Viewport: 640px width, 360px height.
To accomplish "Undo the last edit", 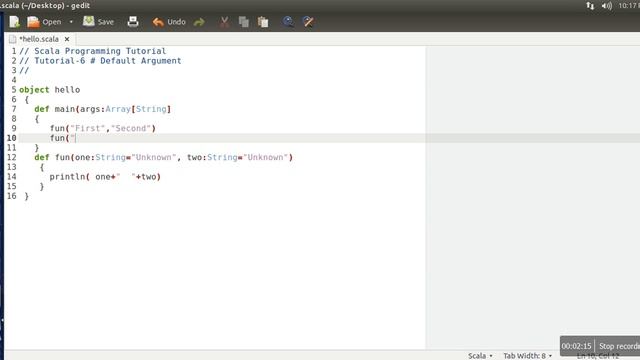I will [x=169, y=22].
